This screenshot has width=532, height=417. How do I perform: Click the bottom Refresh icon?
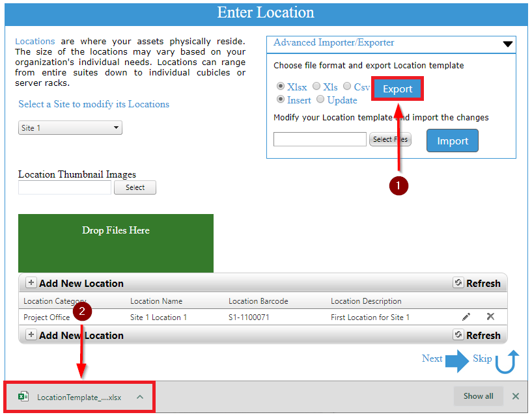coord(458,334)
